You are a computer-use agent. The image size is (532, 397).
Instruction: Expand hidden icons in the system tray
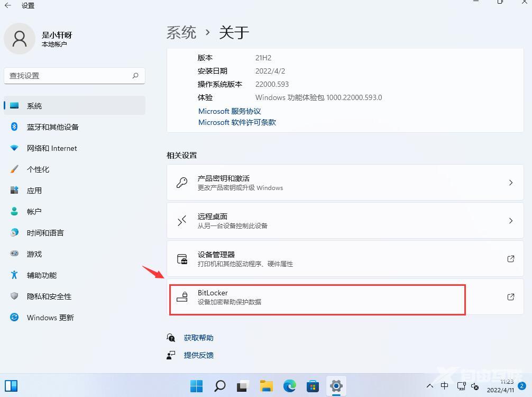pos(430,385)
